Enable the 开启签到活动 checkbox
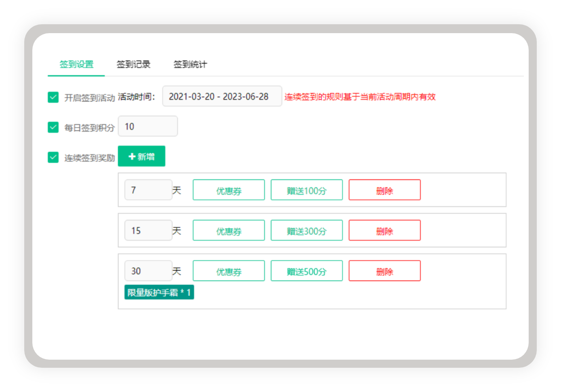561x392 pixels. click(x=53, y=97)
